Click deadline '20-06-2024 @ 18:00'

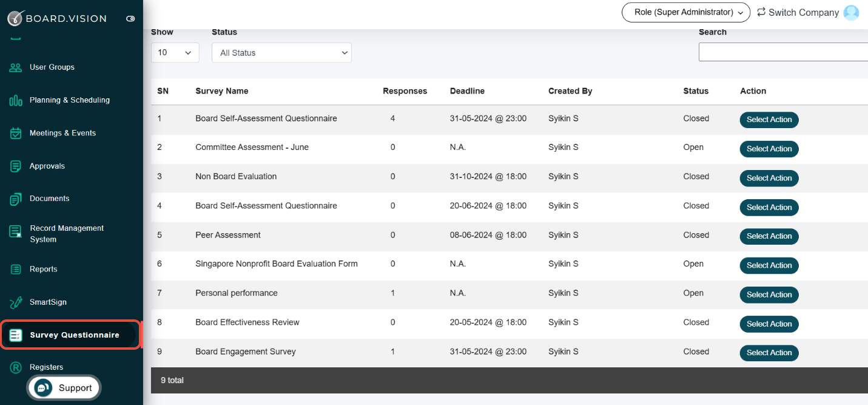tap(488, 205)
